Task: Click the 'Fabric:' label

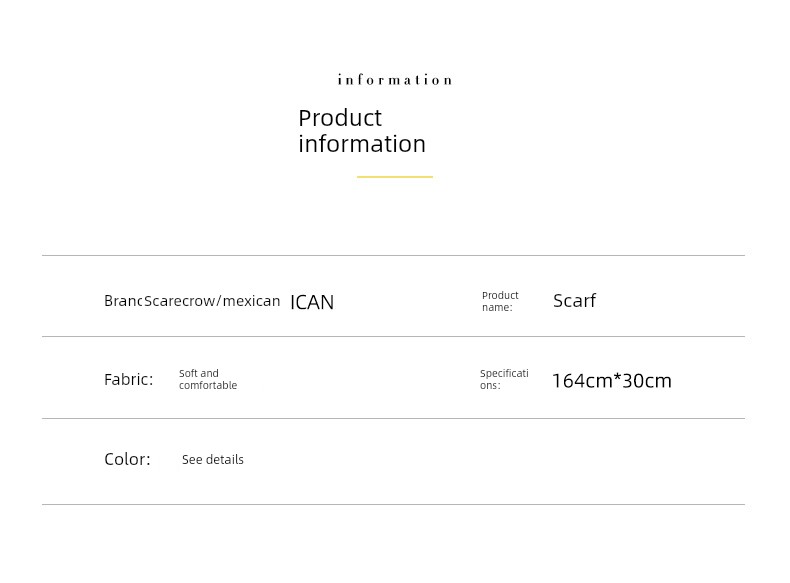Action: pos(128,380)
